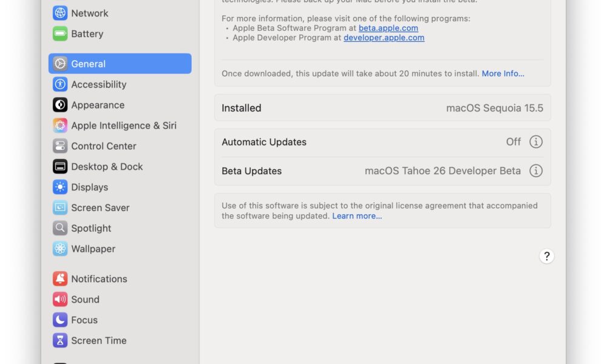Open Apple Intelligence & Siri settings
The height and width of the screenshot is (364, 607).
[120, 126]
